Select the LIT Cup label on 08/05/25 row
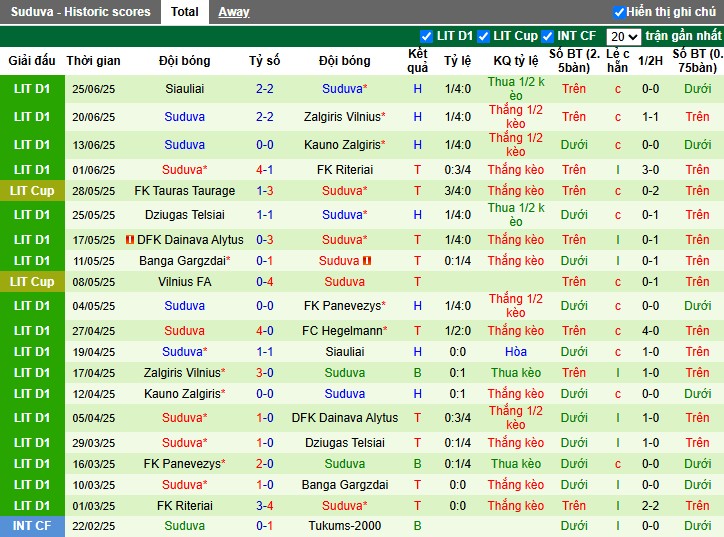Viewport: 724px width, 537px height. point(32,282)
